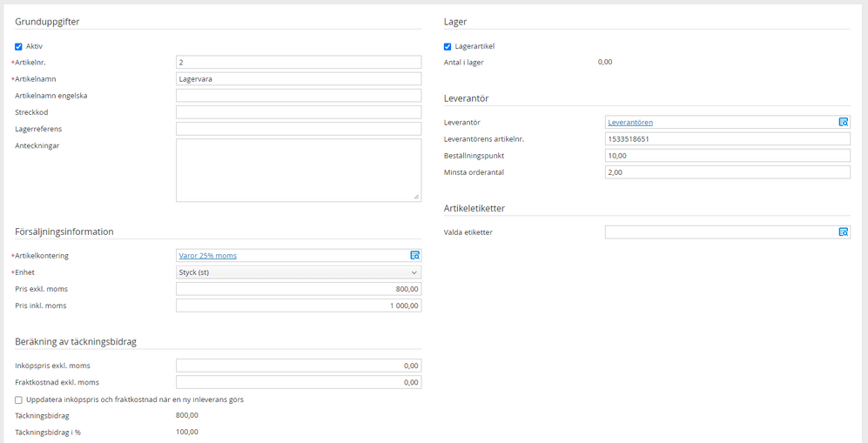Select the Minsta orderantal field
Image resolution: width=868 pixels, height=443 pixels.
pyautogui.click(x=727, y=172)
